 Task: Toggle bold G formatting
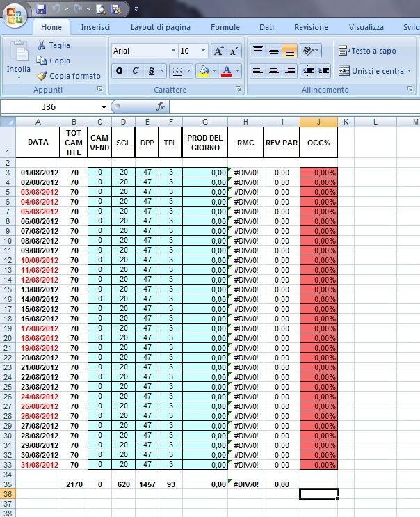point(119,71)
